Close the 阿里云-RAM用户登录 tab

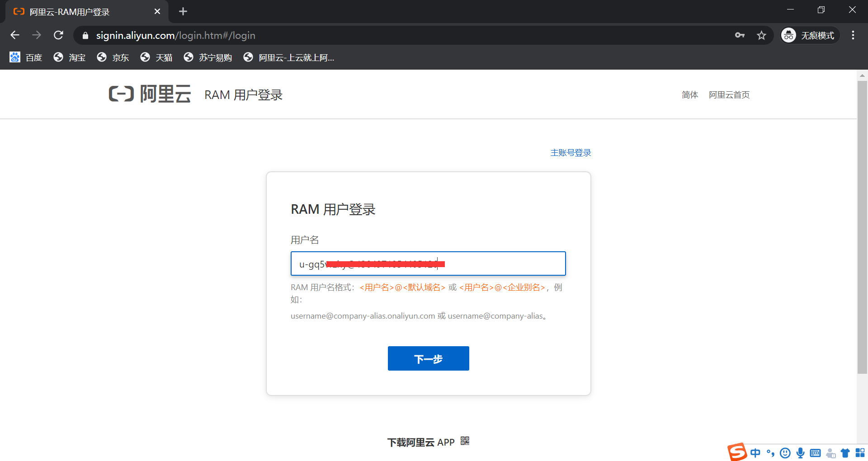coord(157,11)
